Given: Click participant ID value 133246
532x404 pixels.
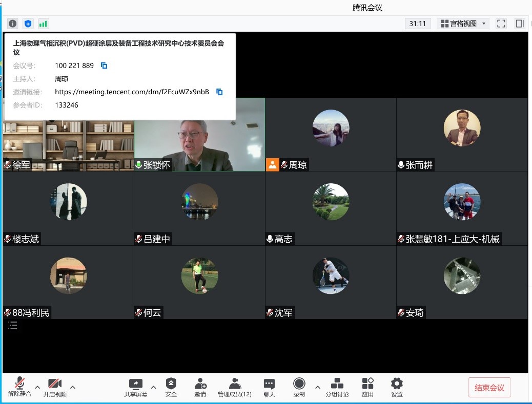Looking at the screenshot, I should coord(67,105).
